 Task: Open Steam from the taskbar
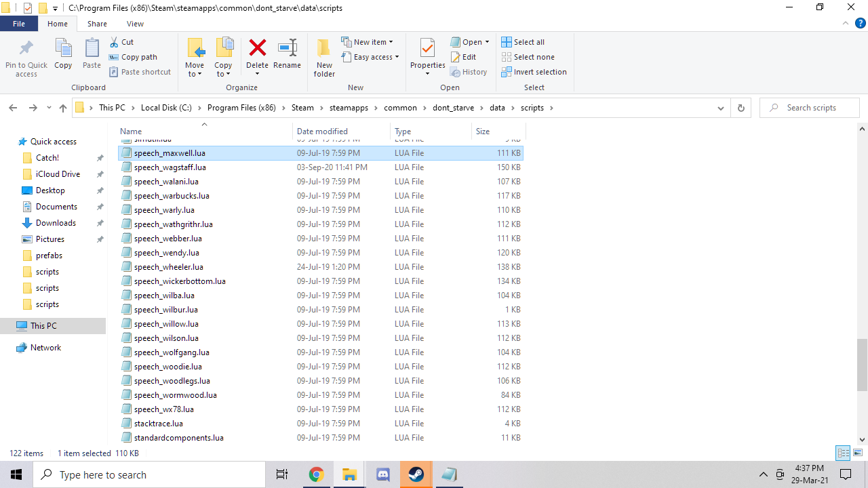tap(416, 474)
